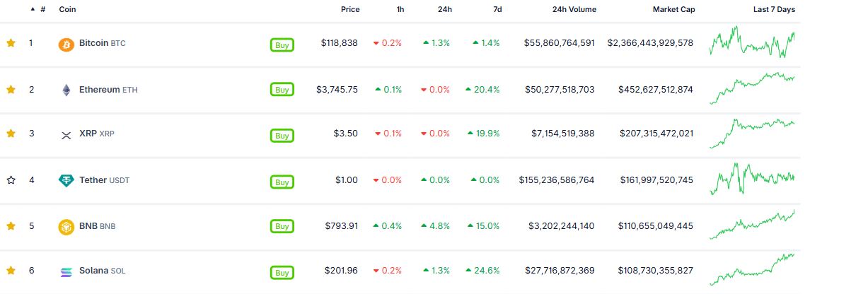Image resolution: width=868 pixels, height=294 pixels.
Task: Sort table by rank number column
Action: 42,10
